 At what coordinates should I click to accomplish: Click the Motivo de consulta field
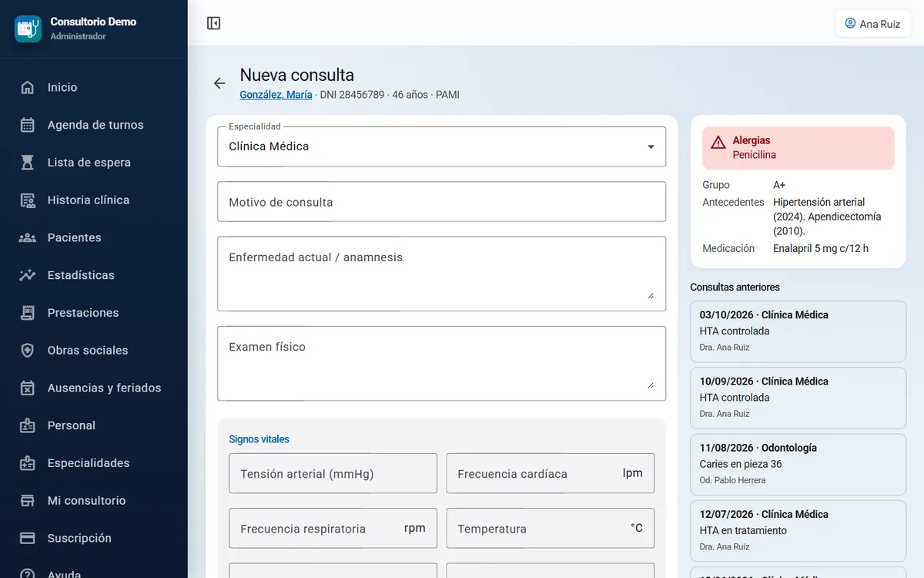441,202
